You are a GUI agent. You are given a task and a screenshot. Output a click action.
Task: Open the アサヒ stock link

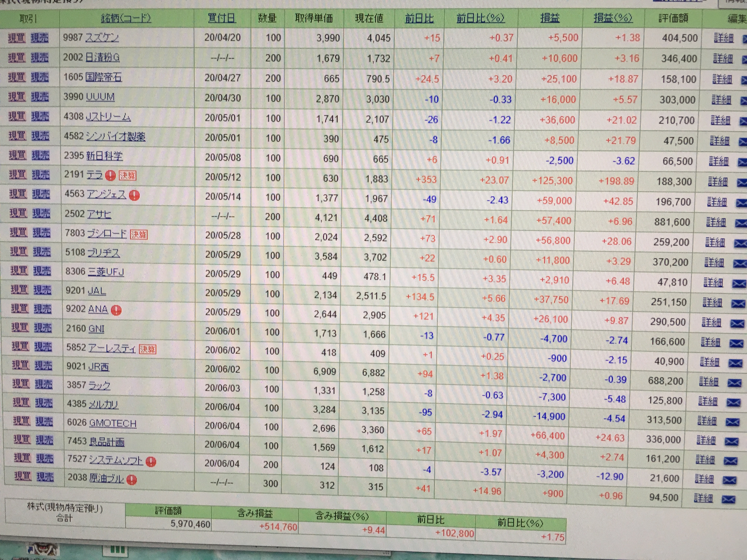tap(99, 214)
